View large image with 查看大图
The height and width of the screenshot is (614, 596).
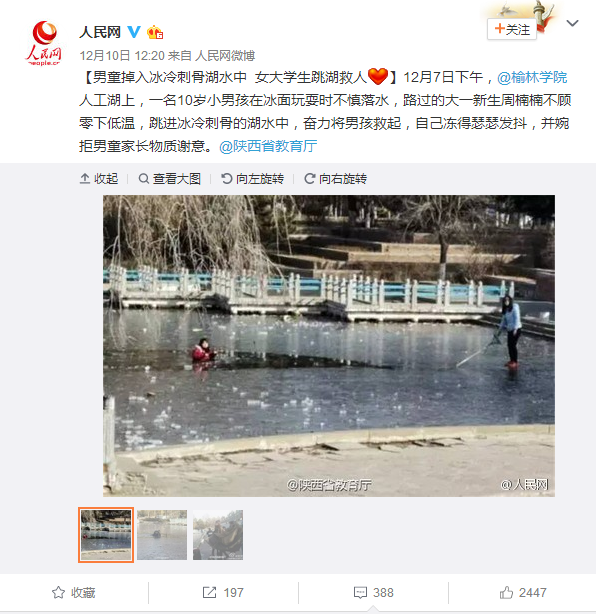coord(170,179)
